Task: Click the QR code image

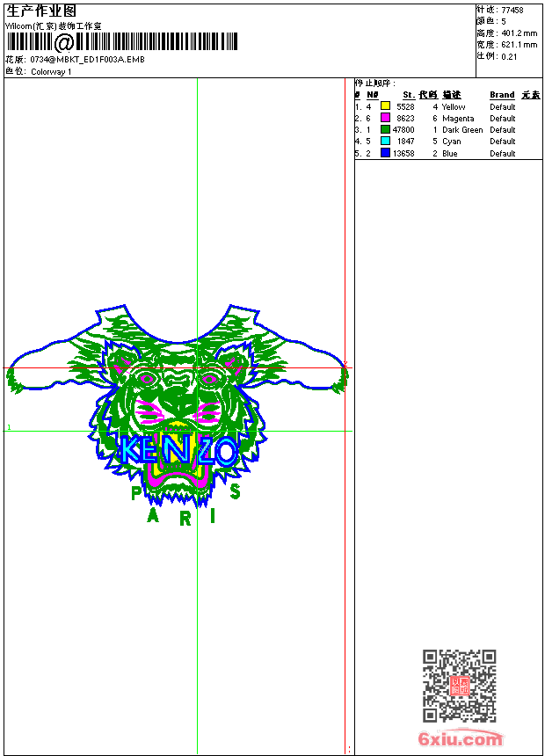Action: pyautogui.click(x=460, y=686)
